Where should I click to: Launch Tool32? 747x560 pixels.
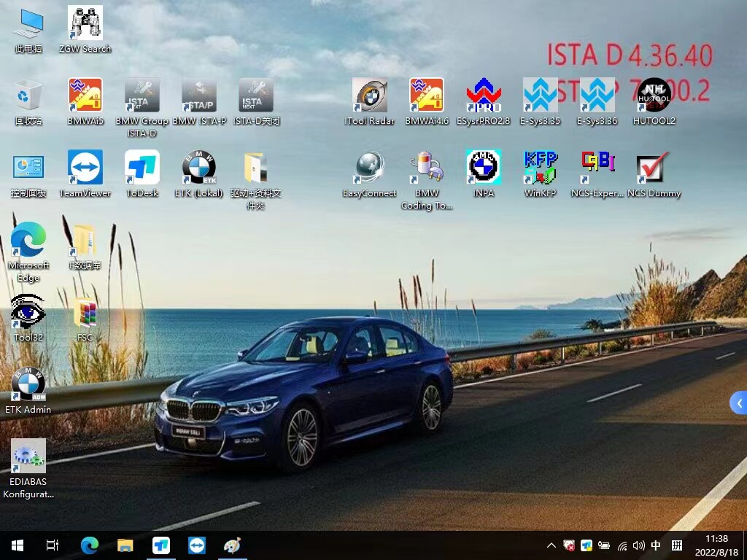28,318
